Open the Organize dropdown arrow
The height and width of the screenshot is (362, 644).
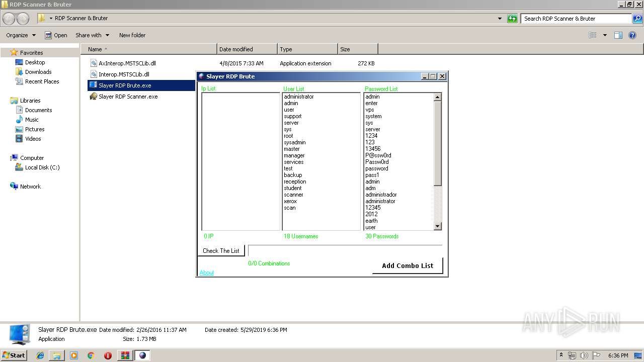(x=34, y=35)
